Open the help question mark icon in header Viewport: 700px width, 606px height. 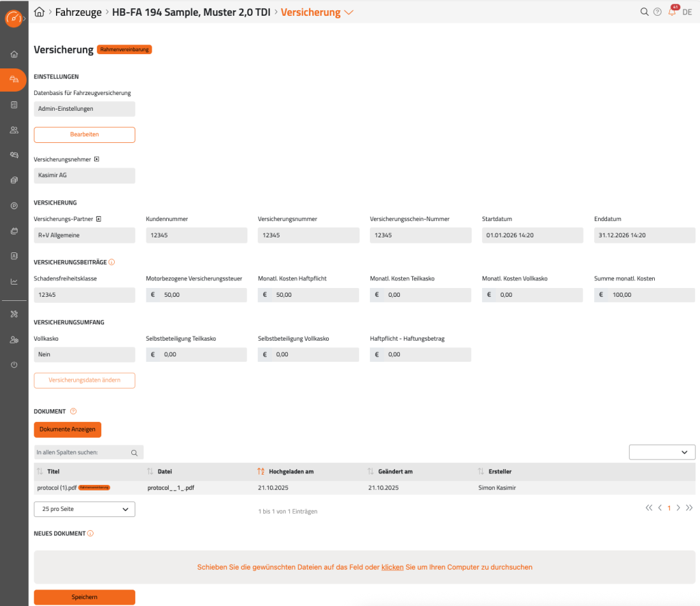658,12
